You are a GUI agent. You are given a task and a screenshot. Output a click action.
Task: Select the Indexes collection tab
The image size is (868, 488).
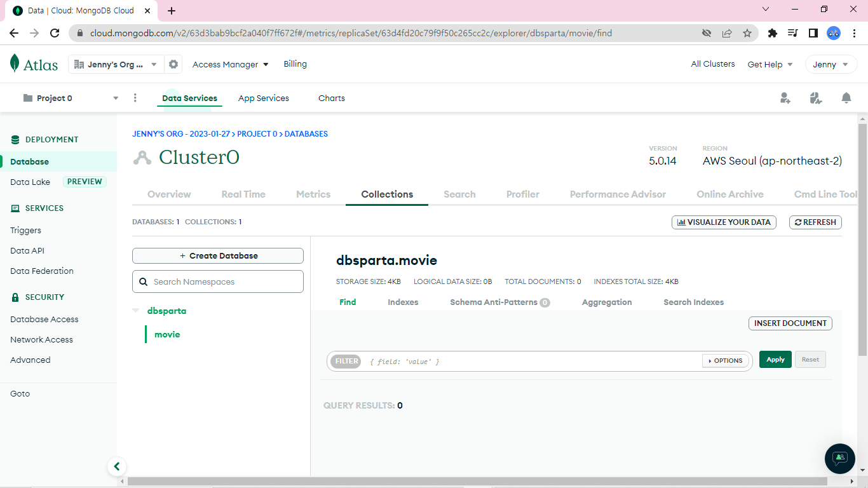pos(403,302)
